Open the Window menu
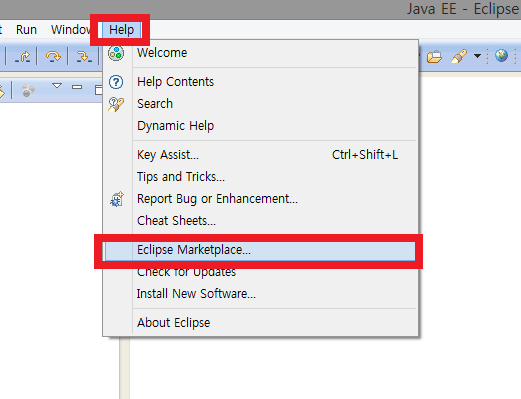This screenshot has height=399, width=521. tap(71, 30)
